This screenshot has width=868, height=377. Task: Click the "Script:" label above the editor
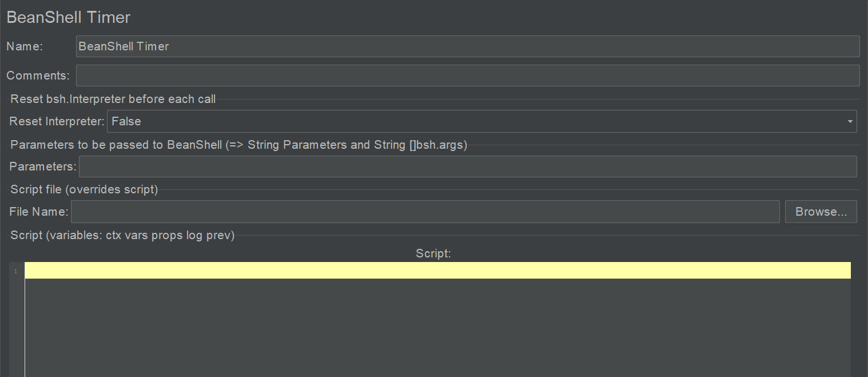pos(433,253)
